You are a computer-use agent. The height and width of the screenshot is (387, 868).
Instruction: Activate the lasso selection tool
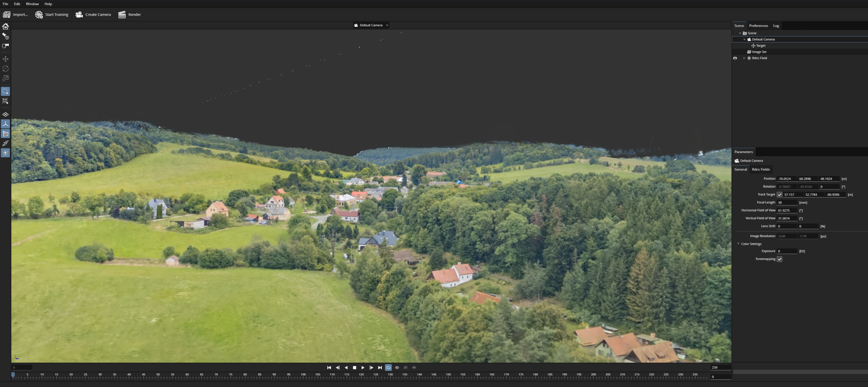5,91
